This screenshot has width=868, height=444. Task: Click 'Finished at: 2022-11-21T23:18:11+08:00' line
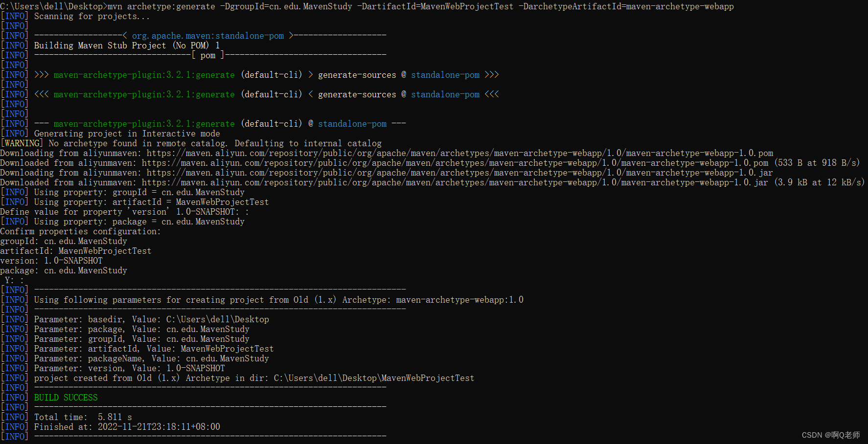click(110, 427)
